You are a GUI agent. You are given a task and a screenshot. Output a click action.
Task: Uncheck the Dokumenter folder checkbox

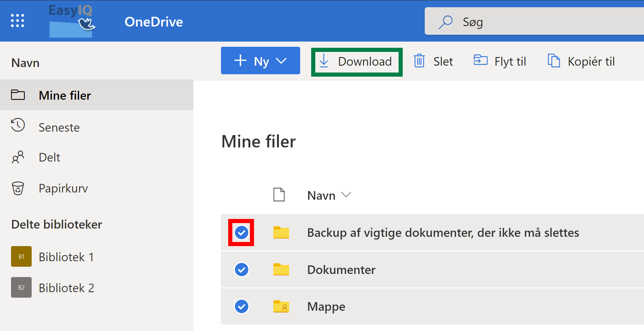coord(241,269)
